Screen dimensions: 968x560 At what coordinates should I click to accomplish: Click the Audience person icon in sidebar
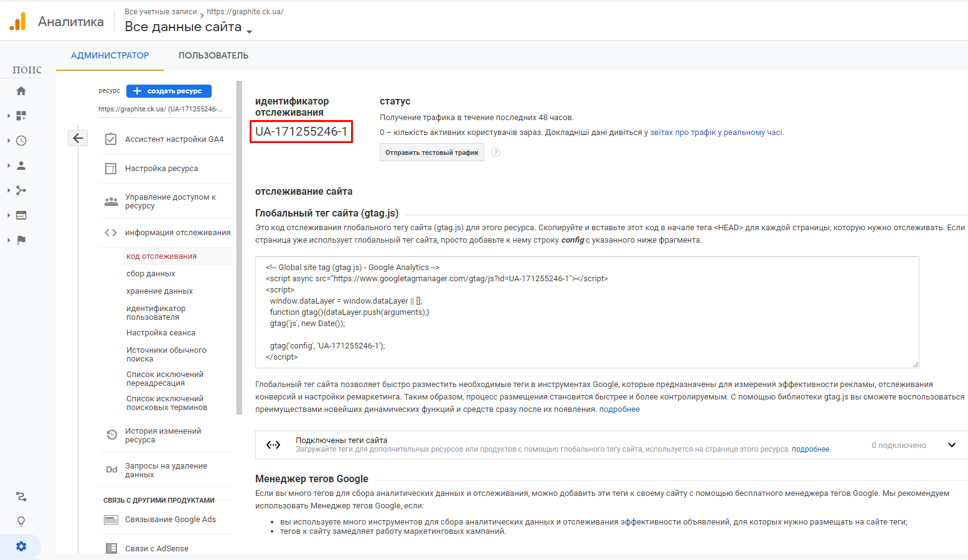(x=21, y=166)
